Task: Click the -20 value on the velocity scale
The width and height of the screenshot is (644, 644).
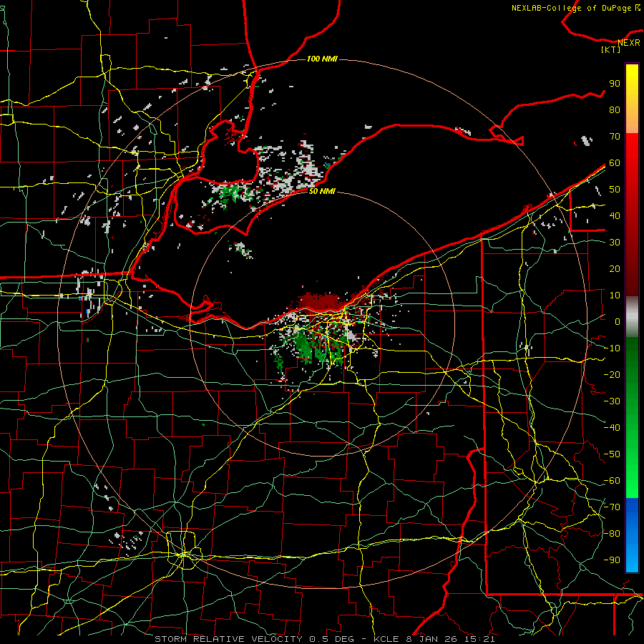Action: point(612,374)
